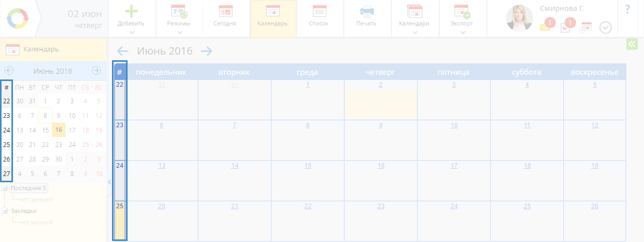Open the user avatar photo

[x=520, y=18]
